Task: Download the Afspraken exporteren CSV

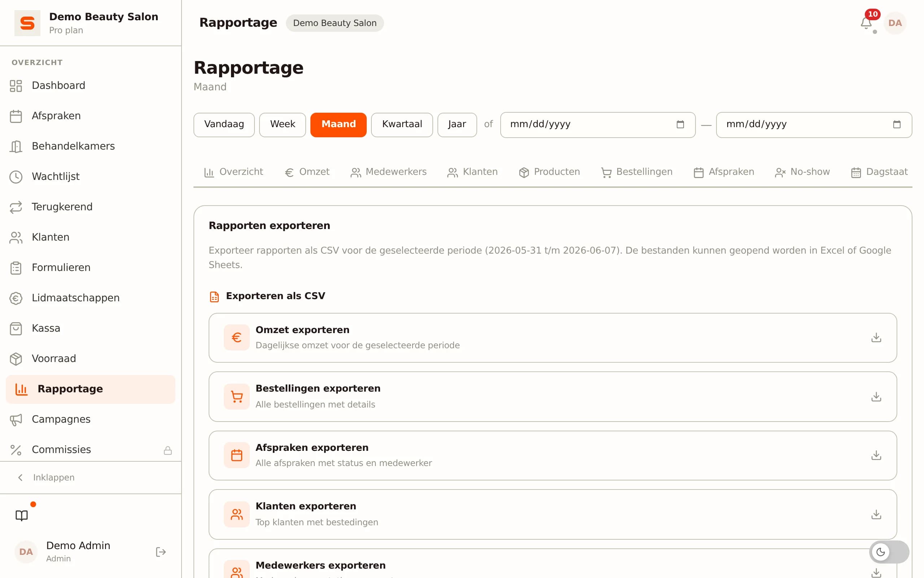Action: pyautogui.click(x=876, y=455)
